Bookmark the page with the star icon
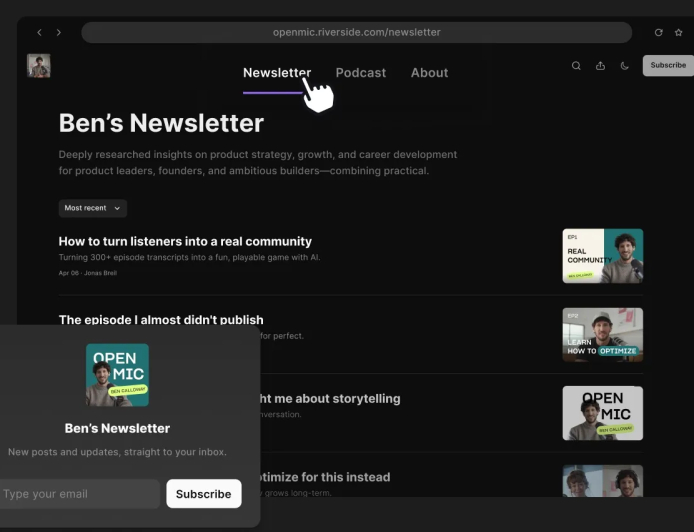Screen dimensions: 694x532 coord(679,32)
